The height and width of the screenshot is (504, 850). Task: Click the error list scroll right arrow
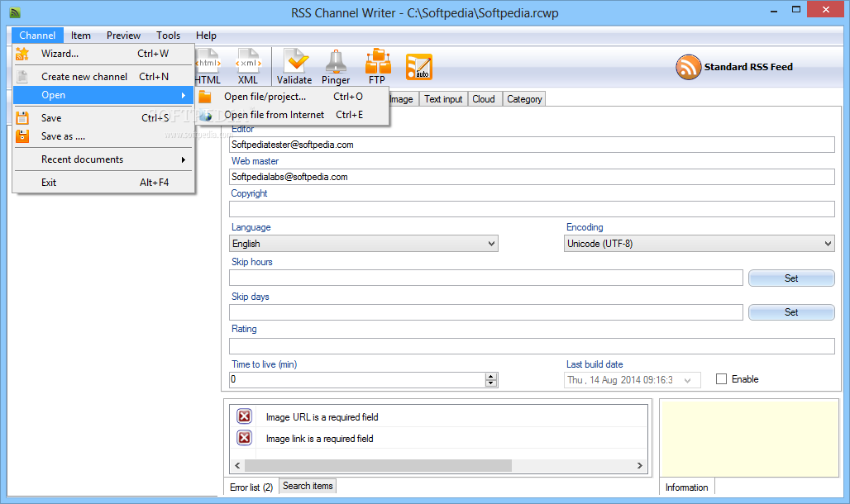pyautogui.click(x=640, y=465)
